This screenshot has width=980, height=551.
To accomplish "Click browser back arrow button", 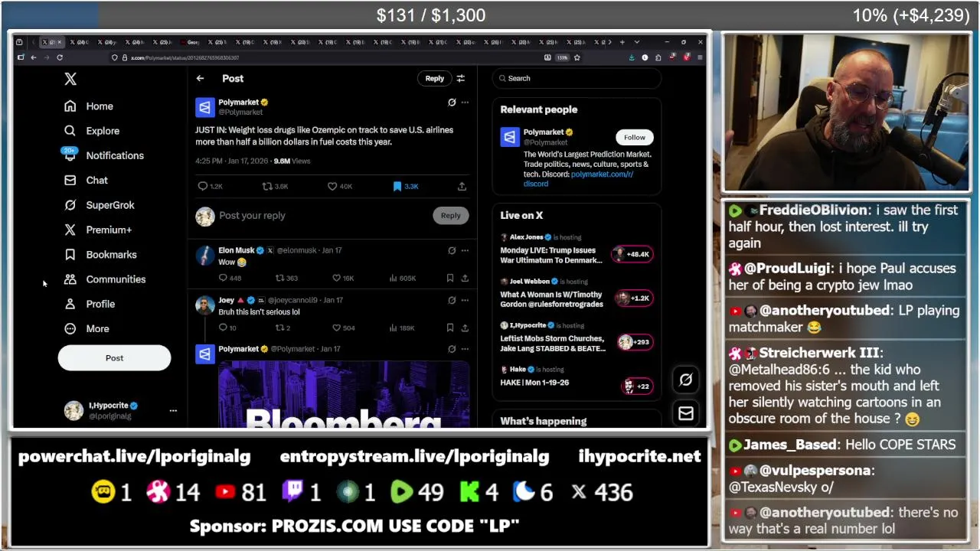I will (x=34, y=57).
